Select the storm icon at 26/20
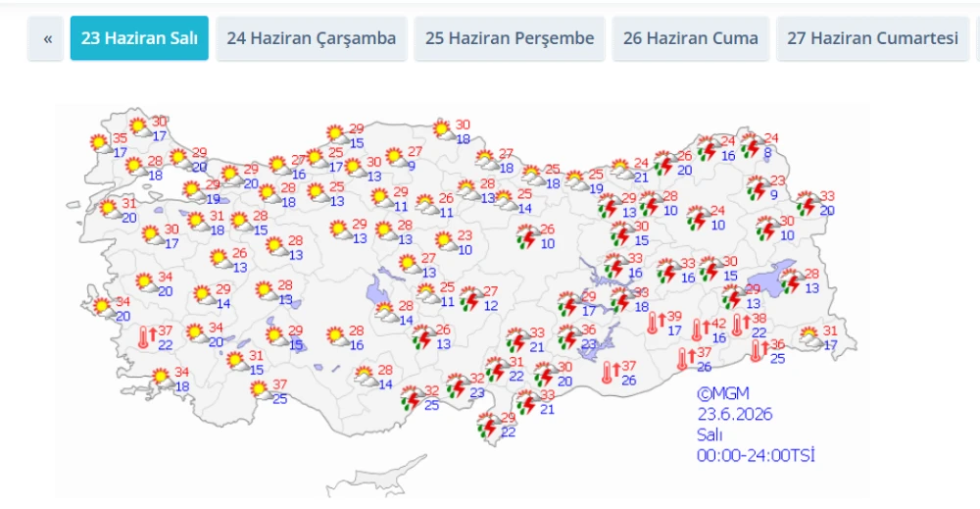 click(665, 163)
